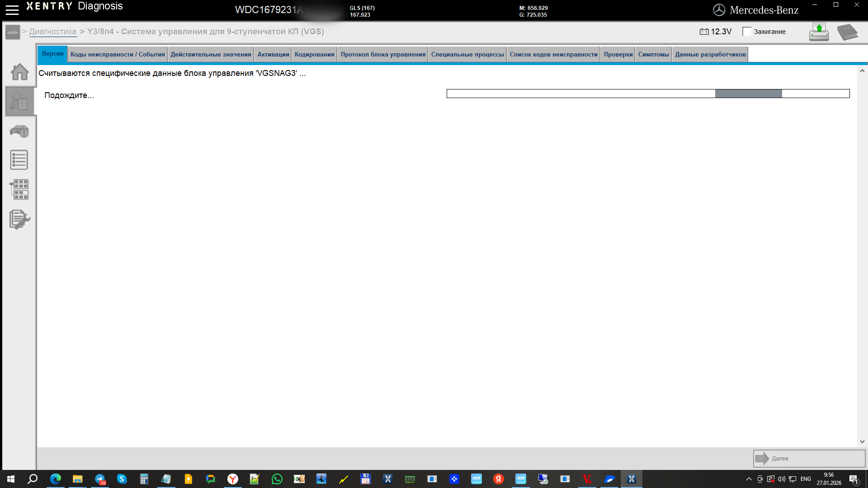This screenshot has width=868, height=488.
Task: Open the Действительные значения tab
Action: [211, 54]
